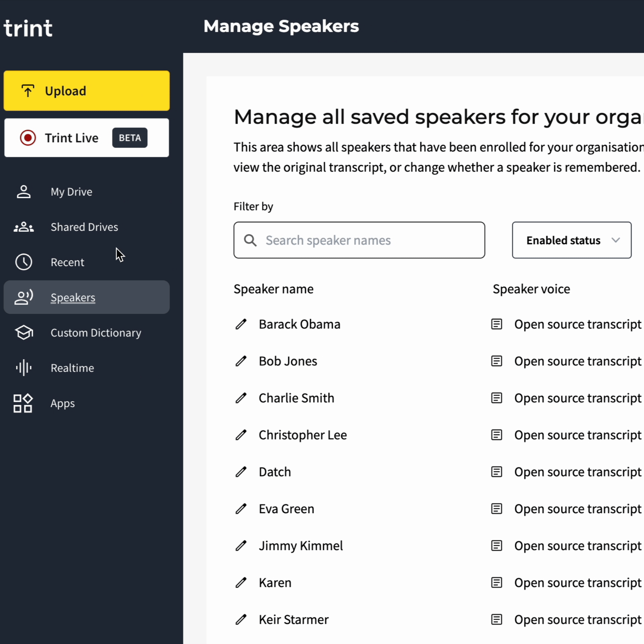Click the pencil edit icon beside Barack Obama
This screenshot has height=644, width=644.
(x=241, y=324)
